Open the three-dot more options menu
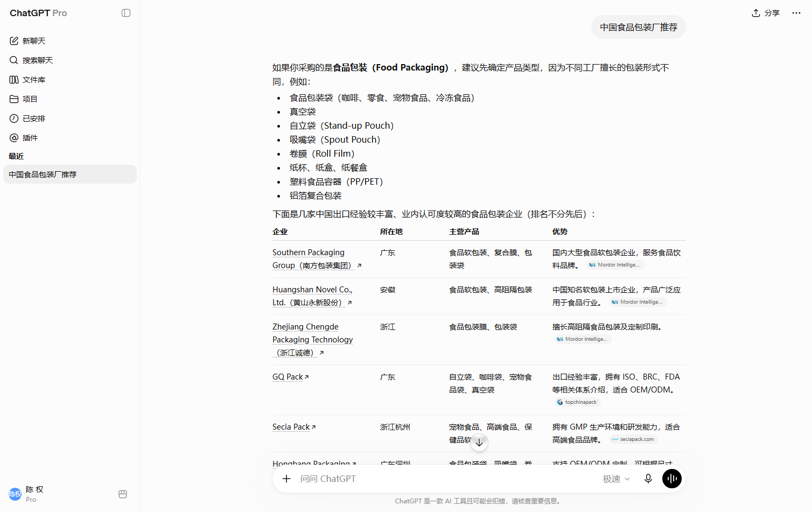The height and width of the screenshot is (512, 812). [x=796, y=13]
